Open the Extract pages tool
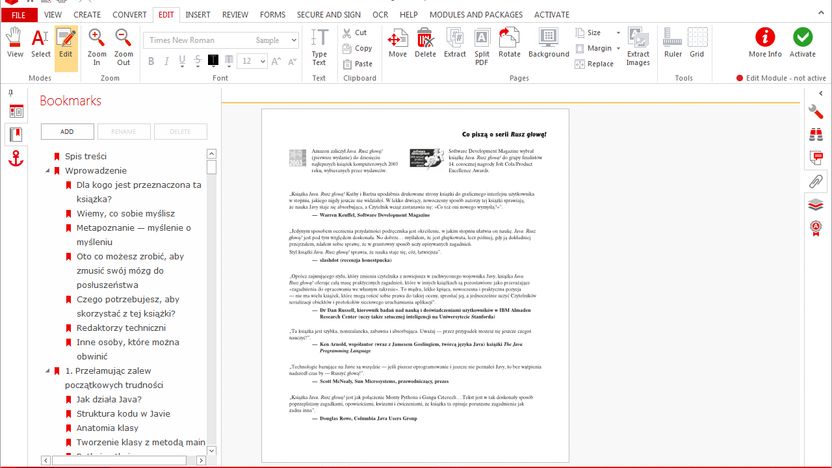The height and width of the screenshot is (468, 832). [x=455, y=42]
